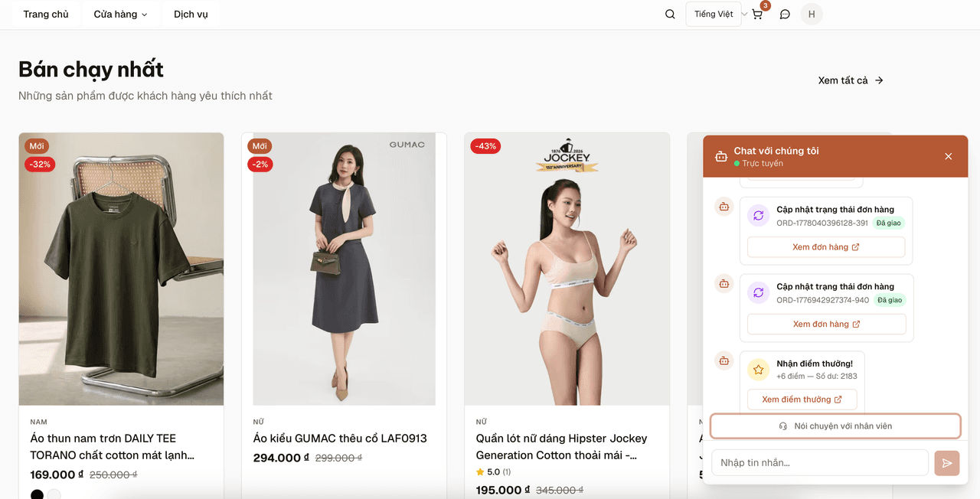Viewport: 980px width, 499px height.
Task: Click the Trực tuyến status text
Action: [x=763, y=164]
